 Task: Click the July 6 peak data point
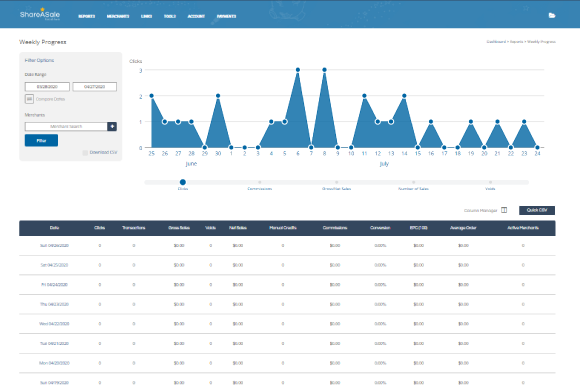[298, 70]
